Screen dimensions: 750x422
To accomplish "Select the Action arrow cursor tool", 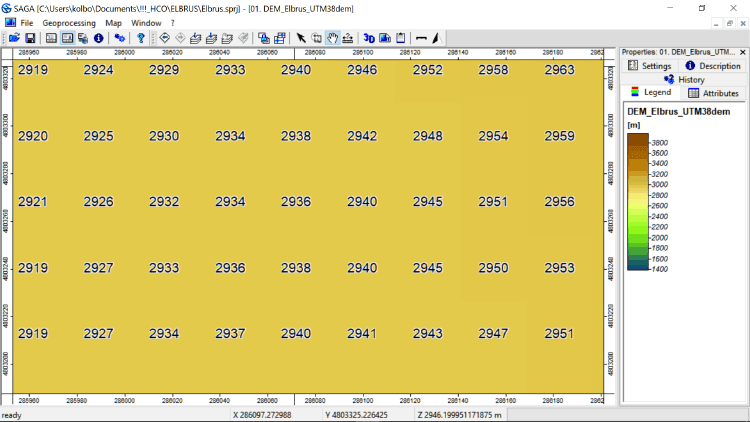I will coord(301,38).
